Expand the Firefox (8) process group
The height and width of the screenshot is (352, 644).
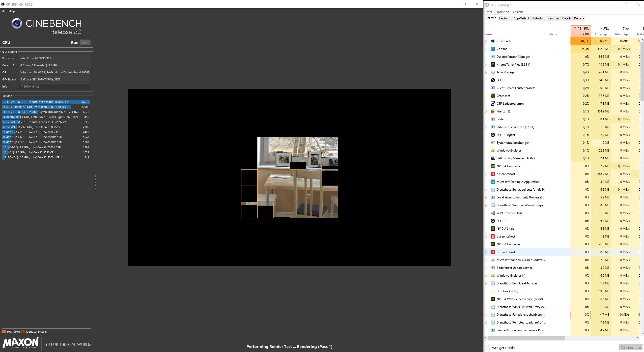tap(486, 111)
